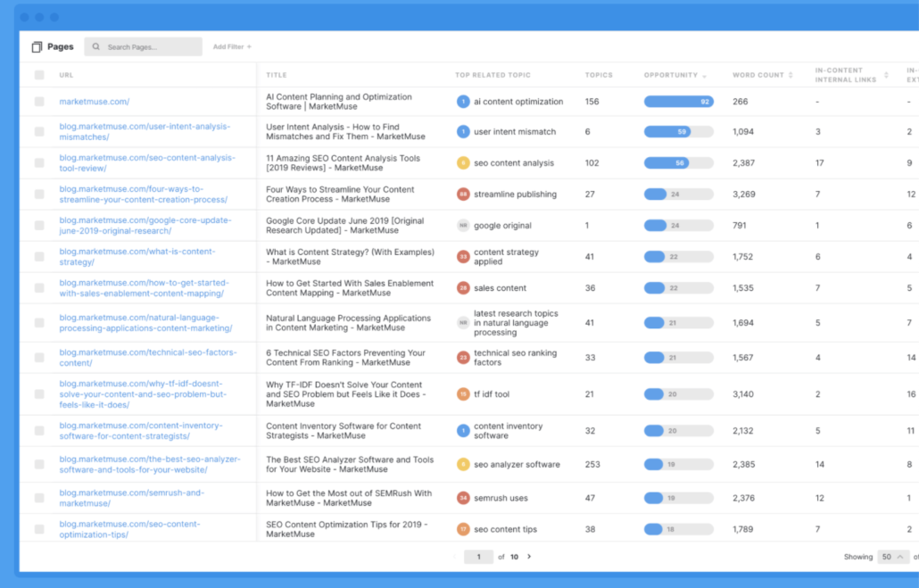Click red badge beside semrush uses
The image size is (919, 588).
[463, 498]
